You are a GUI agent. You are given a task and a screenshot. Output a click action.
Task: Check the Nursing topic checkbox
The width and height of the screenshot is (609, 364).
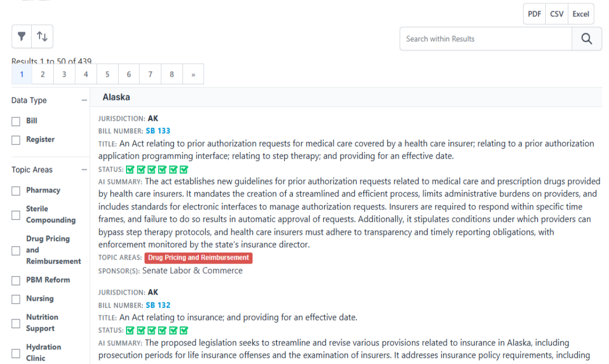coord(15,299)
